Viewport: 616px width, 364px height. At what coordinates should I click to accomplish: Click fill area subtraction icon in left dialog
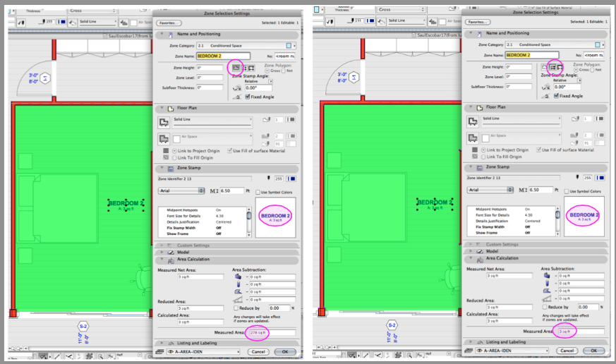(238, 292)
